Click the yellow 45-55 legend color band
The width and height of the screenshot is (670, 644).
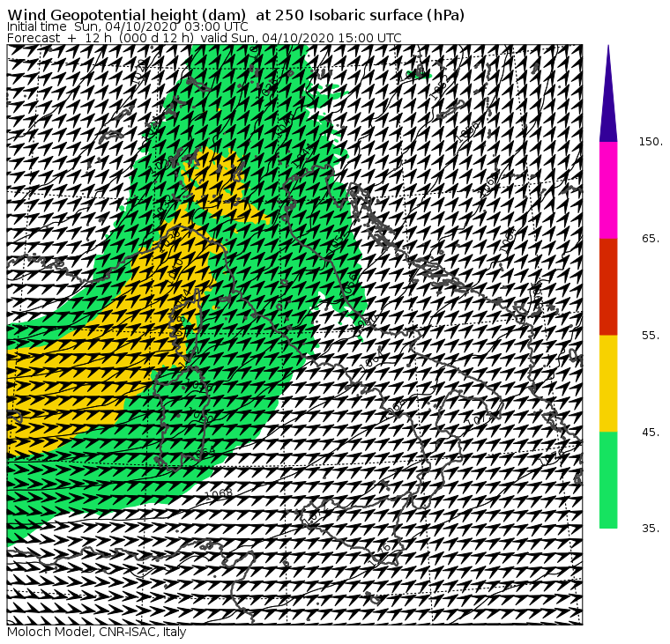tap(608, 383)
